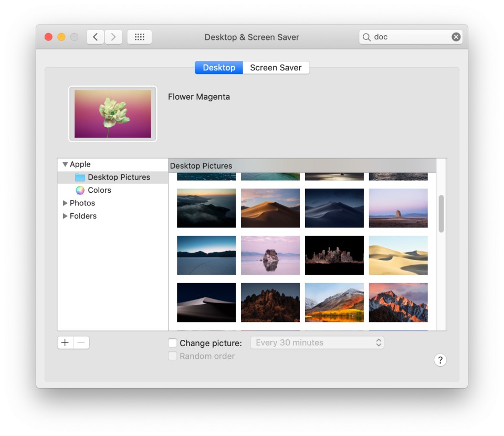Click the current Flower Magenta wallpaper preview
The image size is (504, 436).
click(x=113, y=114)
